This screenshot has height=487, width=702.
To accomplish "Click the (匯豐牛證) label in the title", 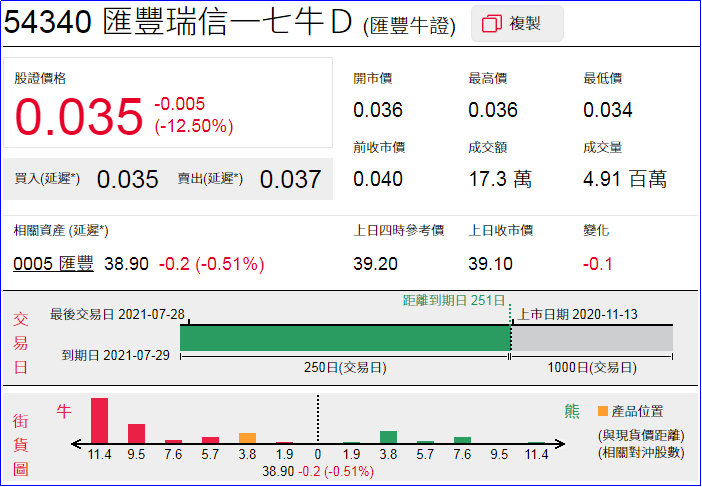I will pos(409,26).
